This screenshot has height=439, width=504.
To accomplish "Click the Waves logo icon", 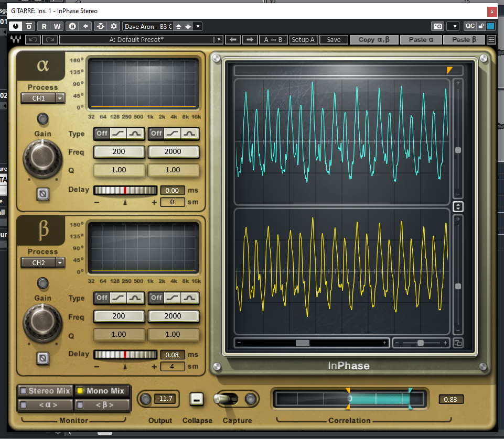I will tap(15, 39).
